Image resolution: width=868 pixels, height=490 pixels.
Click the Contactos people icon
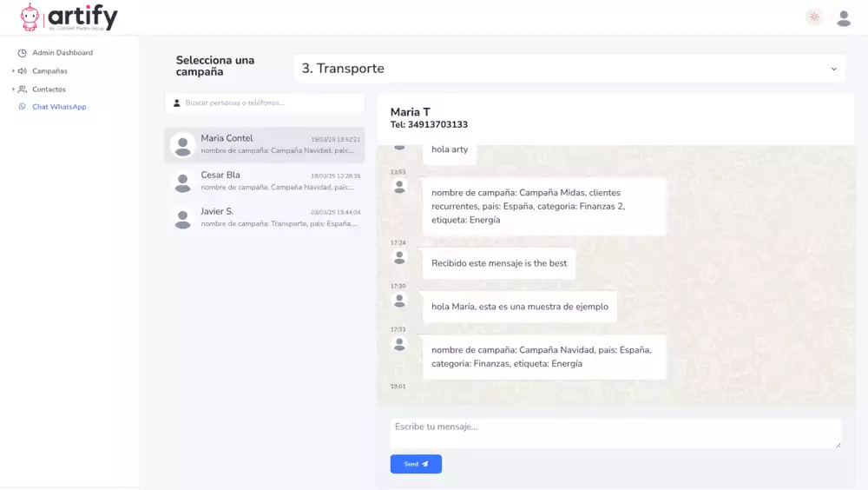click(23, 89)
